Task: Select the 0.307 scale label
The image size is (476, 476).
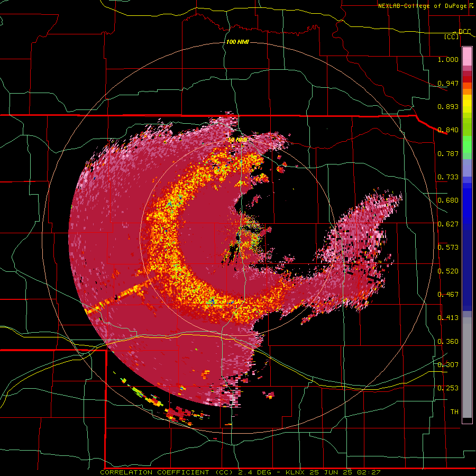Action: click(448, 365)
